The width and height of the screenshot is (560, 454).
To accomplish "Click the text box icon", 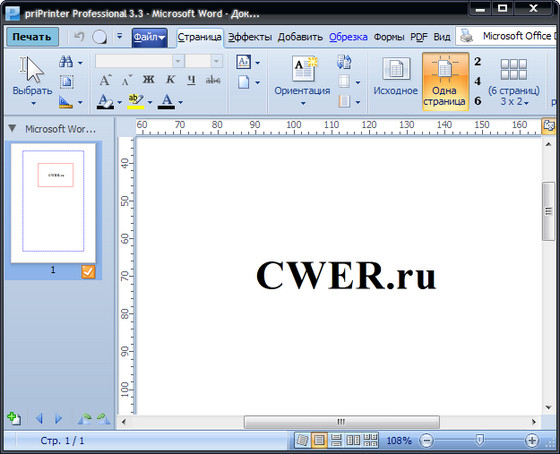I will [244, 62].
